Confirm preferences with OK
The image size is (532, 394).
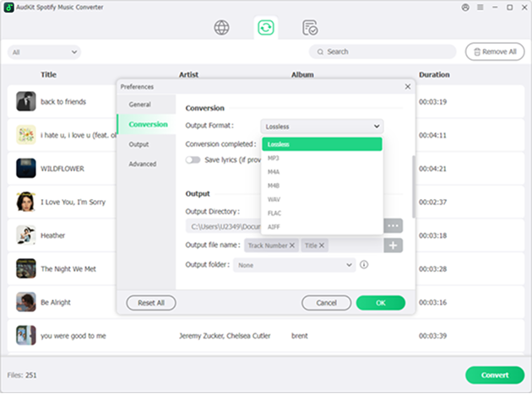(381, 303)
